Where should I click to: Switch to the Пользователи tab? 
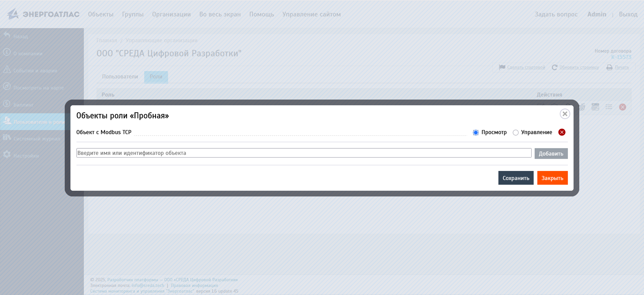(x=120, y=77)
